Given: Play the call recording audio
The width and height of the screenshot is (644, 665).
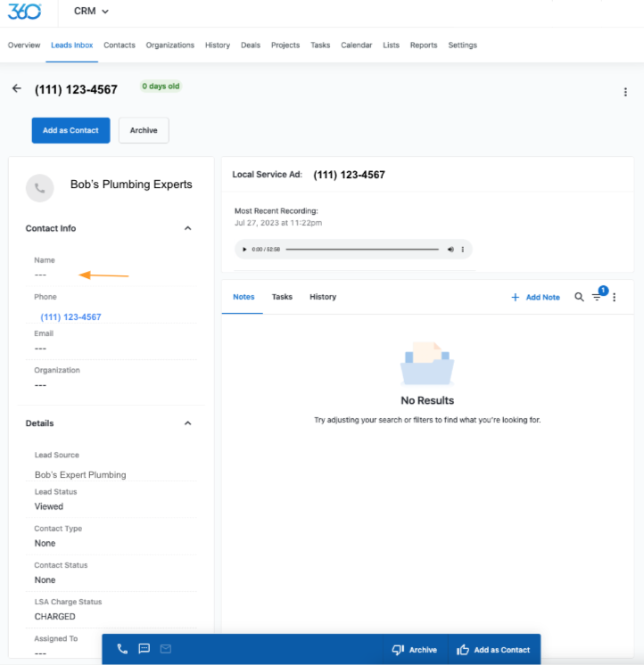Looking at the screenshot, I should 245,250.
